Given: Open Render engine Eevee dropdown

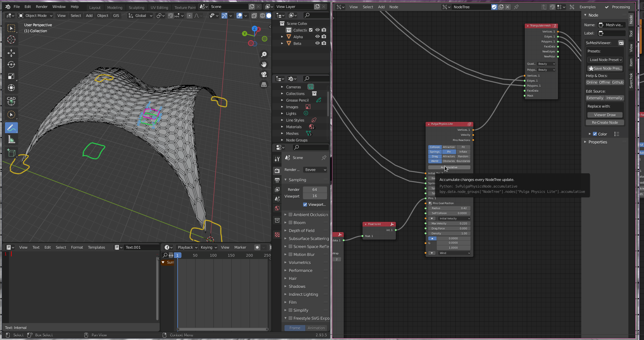Looking at the screenshot, I should tap(315, 170).
